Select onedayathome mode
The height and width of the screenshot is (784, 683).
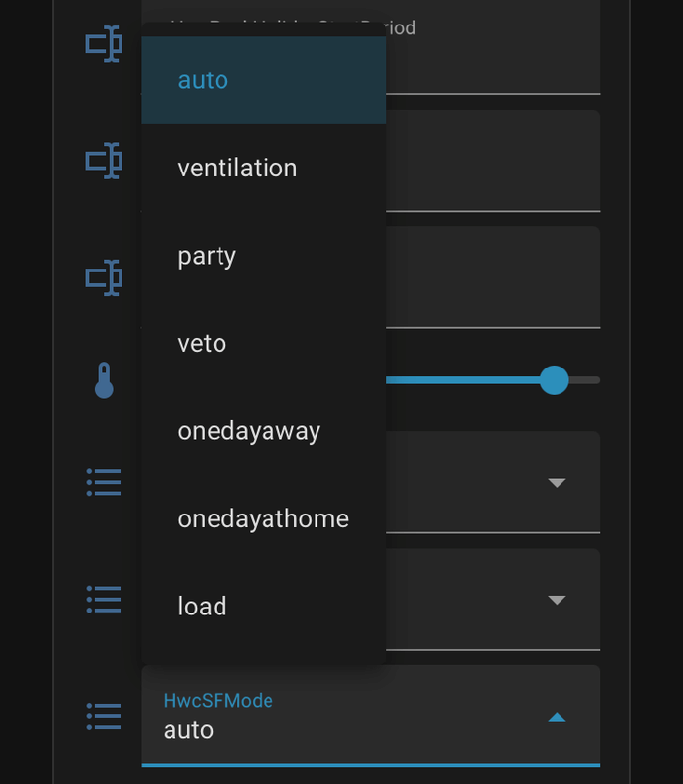pos(263,518)
